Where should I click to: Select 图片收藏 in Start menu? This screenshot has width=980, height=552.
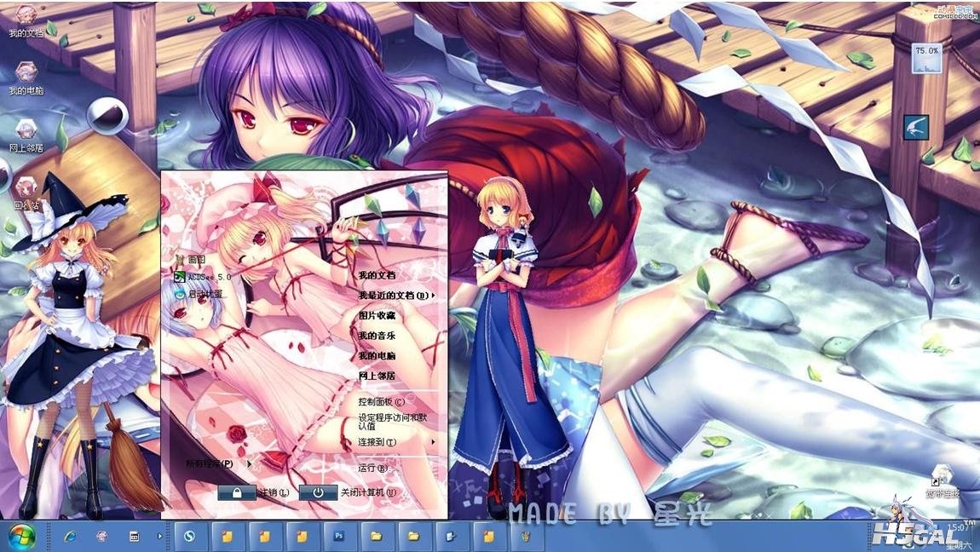[377, 315]
